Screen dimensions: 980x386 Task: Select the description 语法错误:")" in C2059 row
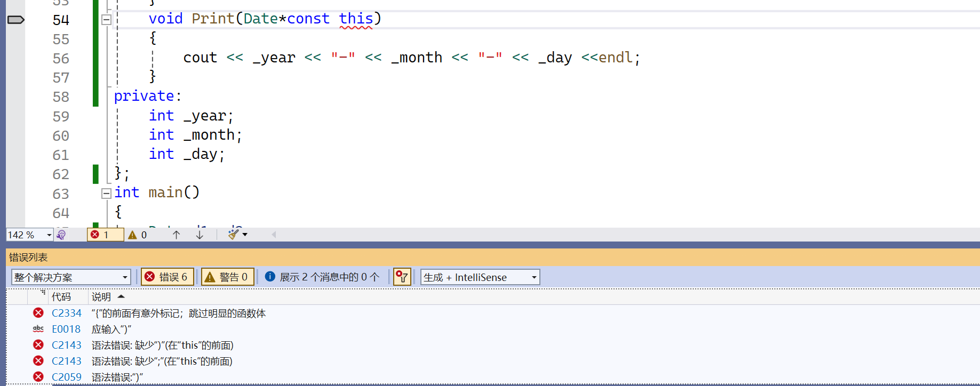[117, 377]
